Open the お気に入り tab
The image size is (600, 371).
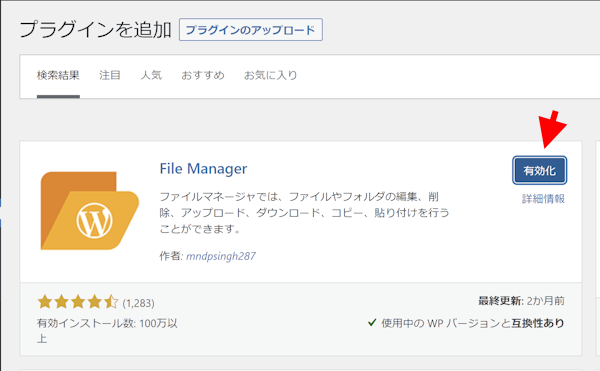tap(271, 75)
